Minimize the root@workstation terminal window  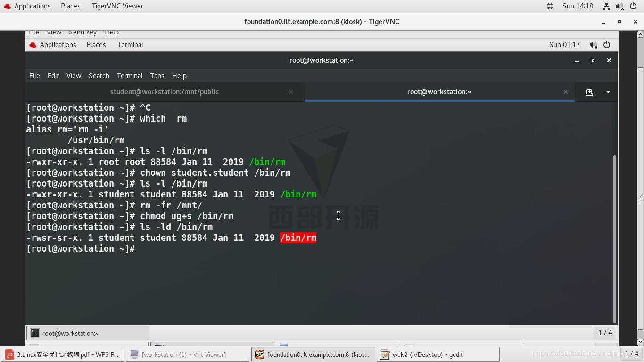(x=577, y=61)
